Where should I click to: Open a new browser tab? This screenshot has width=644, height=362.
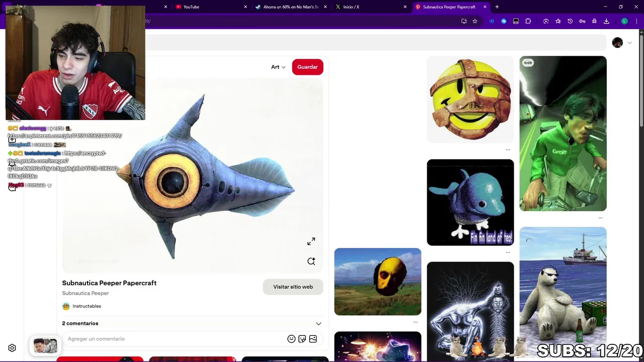pyautogui.click(x=497, y=7)
